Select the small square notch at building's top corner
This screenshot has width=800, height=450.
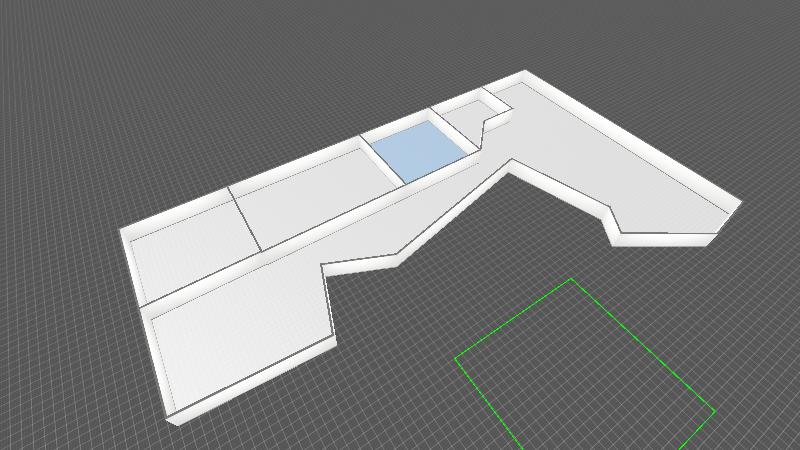496,102
